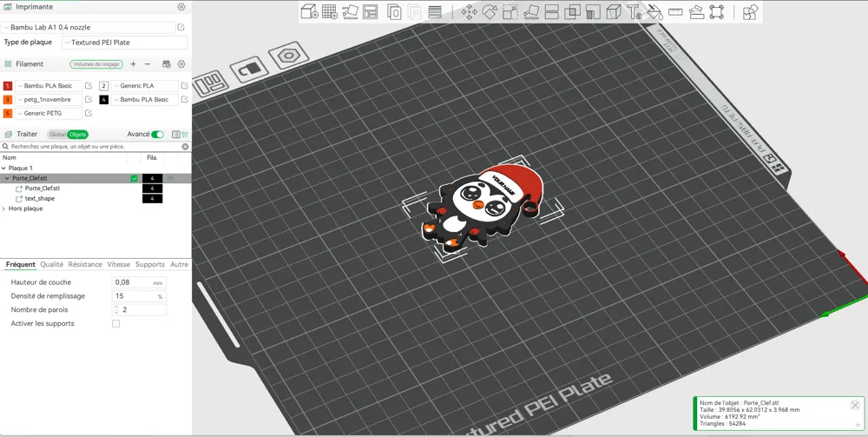Open the Mesh boolean tool
The image size is (868, 437).
tap(572, 11)
